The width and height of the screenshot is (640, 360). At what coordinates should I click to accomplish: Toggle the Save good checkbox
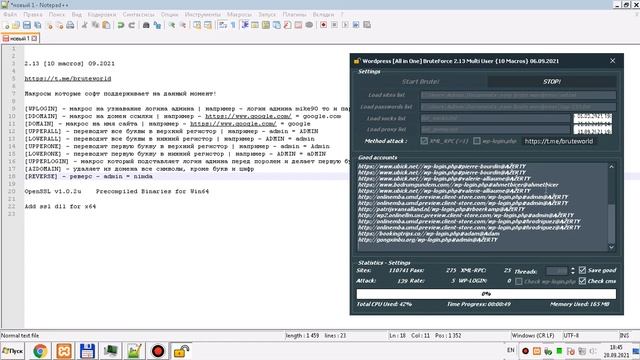click(x=582, y=270)
